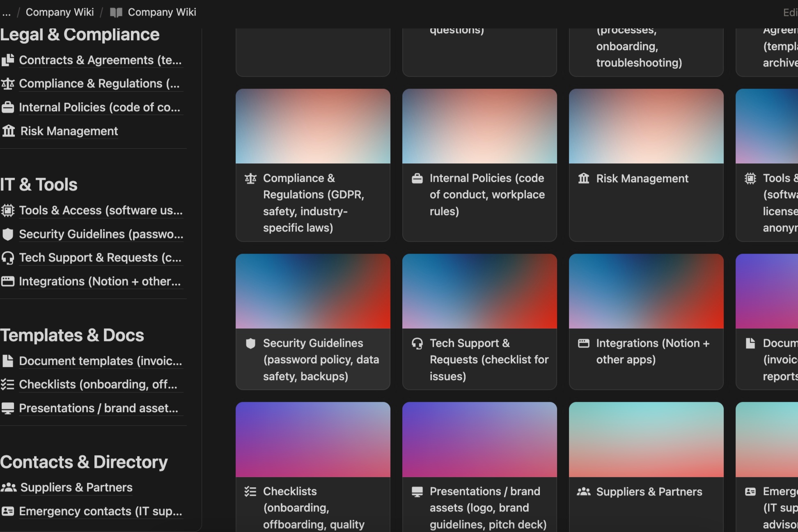798x532 pixels.
Task: Click the people icon on Suppliers & Partners card
Action: (583, 492)
